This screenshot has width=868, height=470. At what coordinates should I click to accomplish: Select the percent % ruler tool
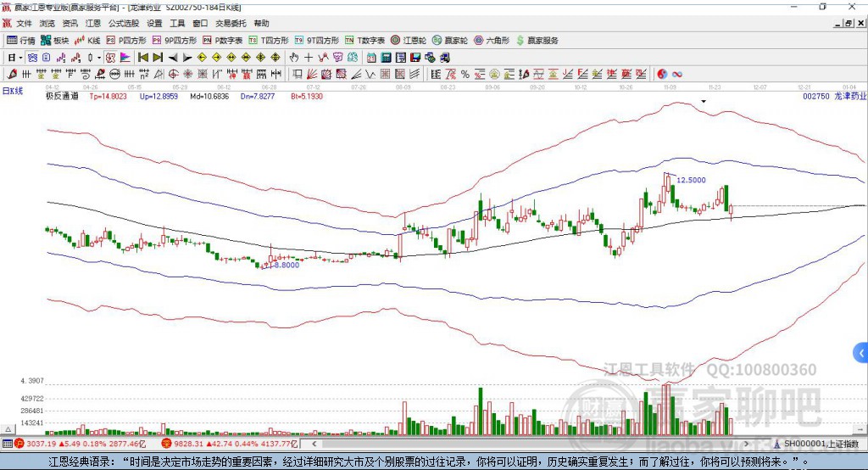pyautogui.click(x=465, y=74)
